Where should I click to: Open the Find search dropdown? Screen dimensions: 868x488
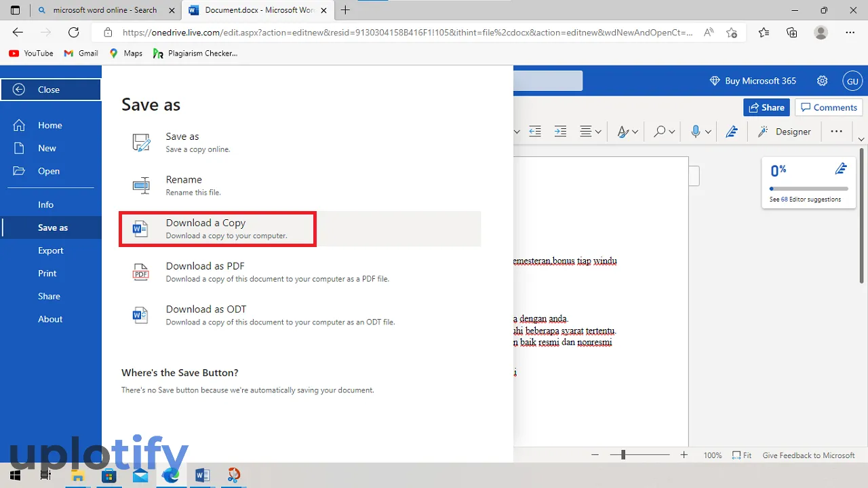(x=664, y=132)
